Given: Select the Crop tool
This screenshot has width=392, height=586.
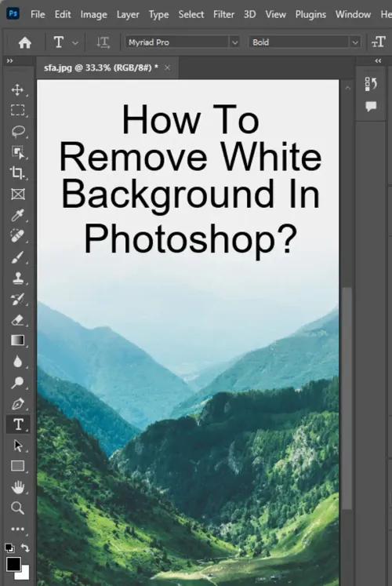Looking at the screenshot, I should click(x=17, y=173).
